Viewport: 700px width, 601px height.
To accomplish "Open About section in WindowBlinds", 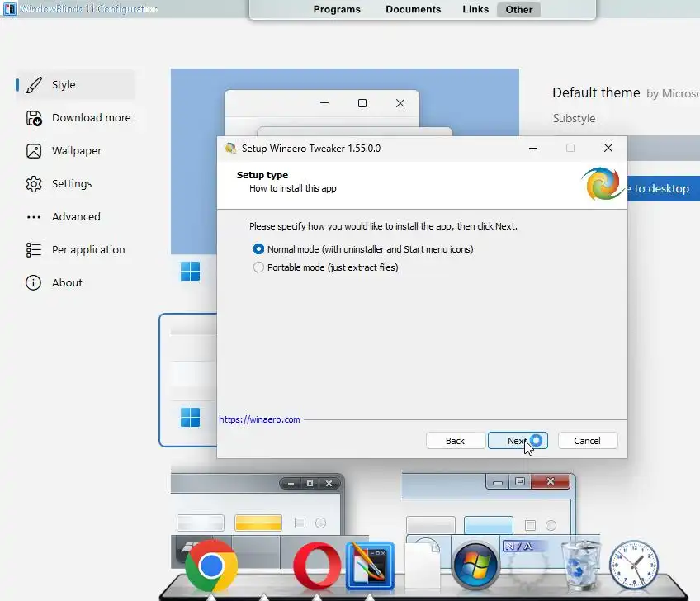I will [76, 283].
